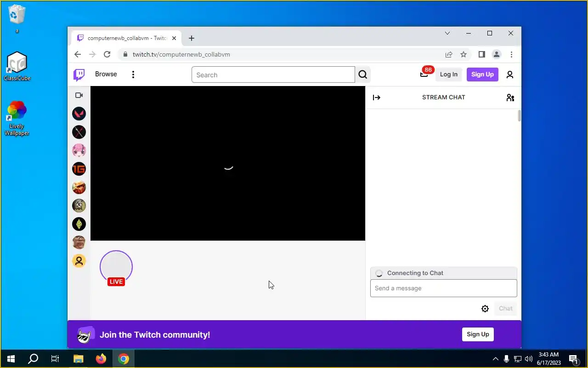Open File Explorer from taskbar

click(79, 359)
